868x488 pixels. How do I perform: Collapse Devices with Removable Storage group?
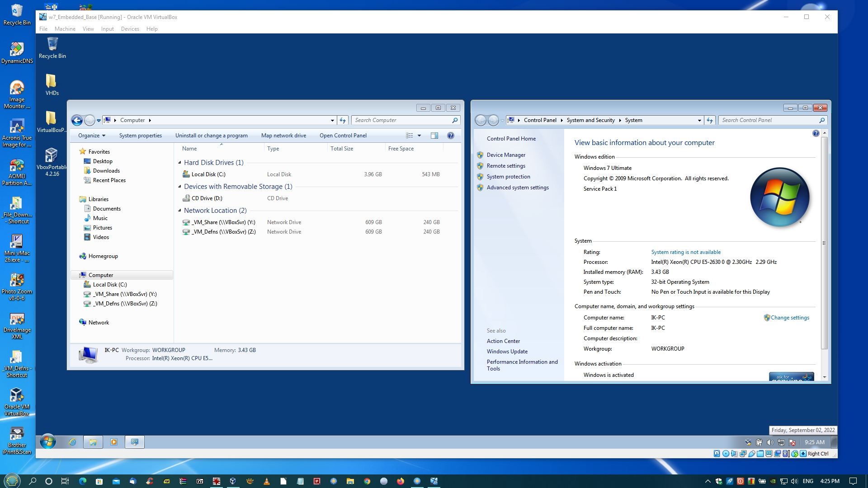[180, 187]
